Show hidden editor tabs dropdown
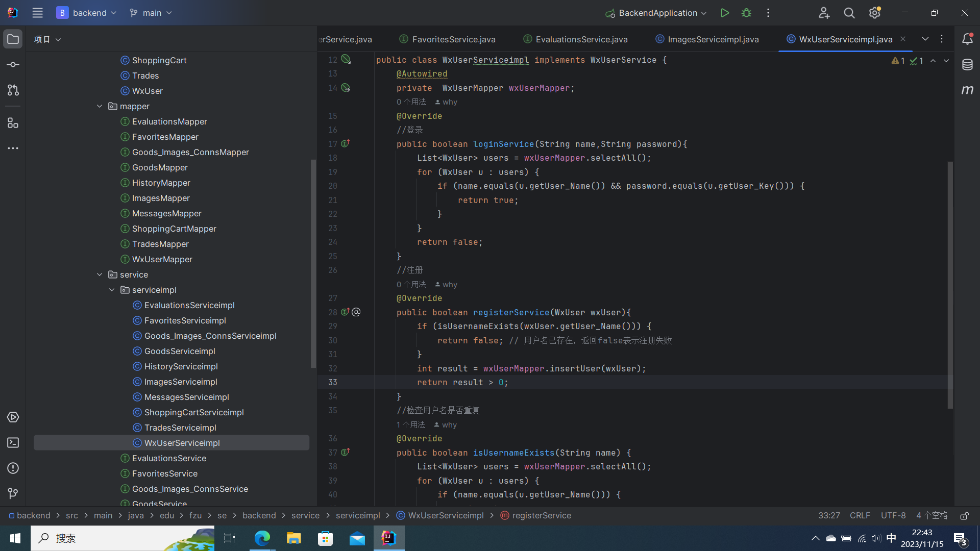The image size is (980, 551). pos(925,39)
